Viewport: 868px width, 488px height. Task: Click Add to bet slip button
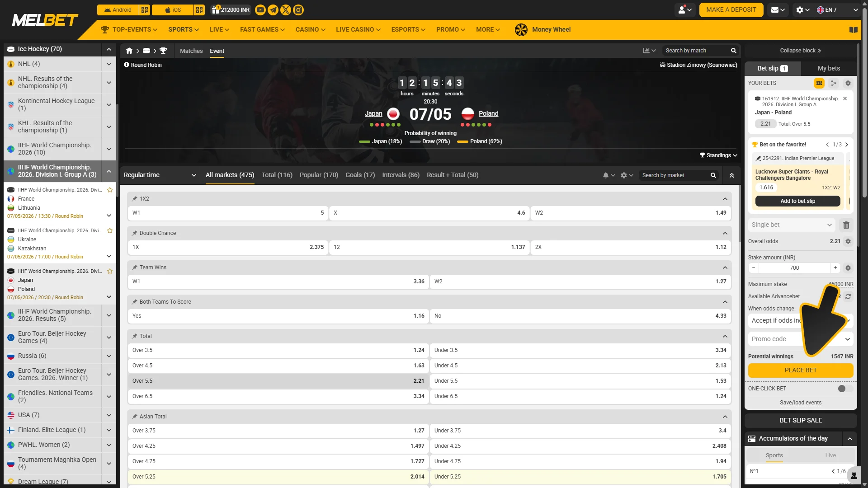[x=797, y=201]
